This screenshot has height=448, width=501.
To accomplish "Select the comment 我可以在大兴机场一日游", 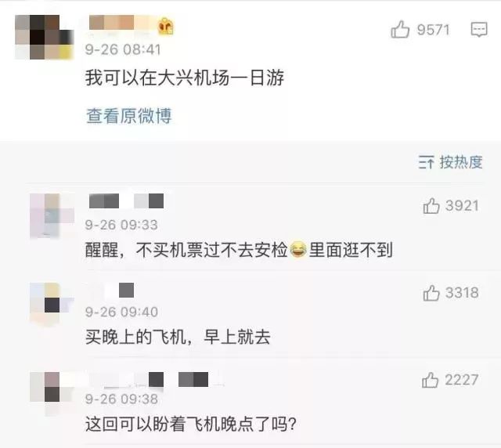I will [185, 78].
